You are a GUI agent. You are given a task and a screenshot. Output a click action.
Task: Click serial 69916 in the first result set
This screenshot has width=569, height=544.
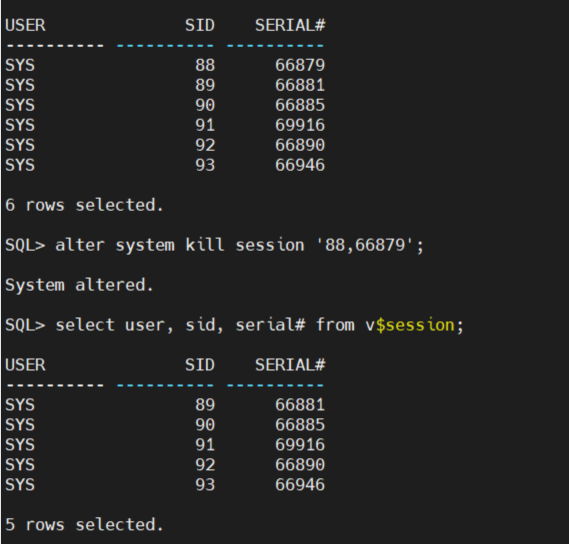(x=300, y=125)
